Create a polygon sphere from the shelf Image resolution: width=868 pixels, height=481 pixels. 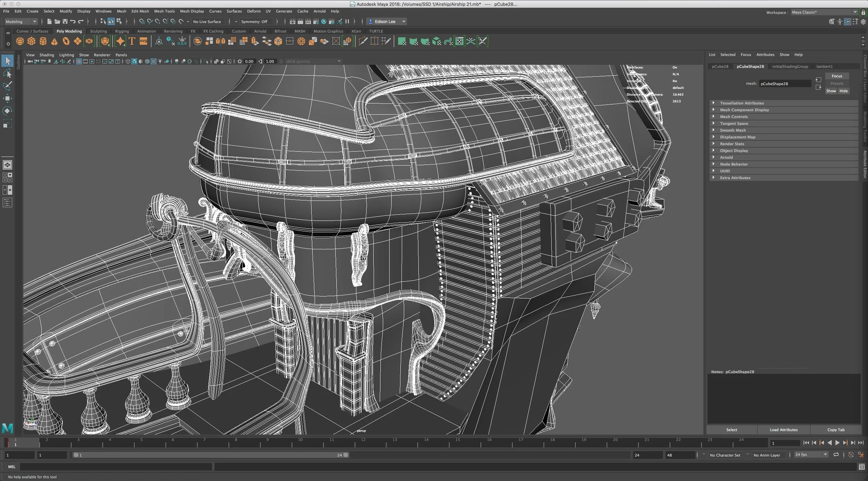point(20,41)
